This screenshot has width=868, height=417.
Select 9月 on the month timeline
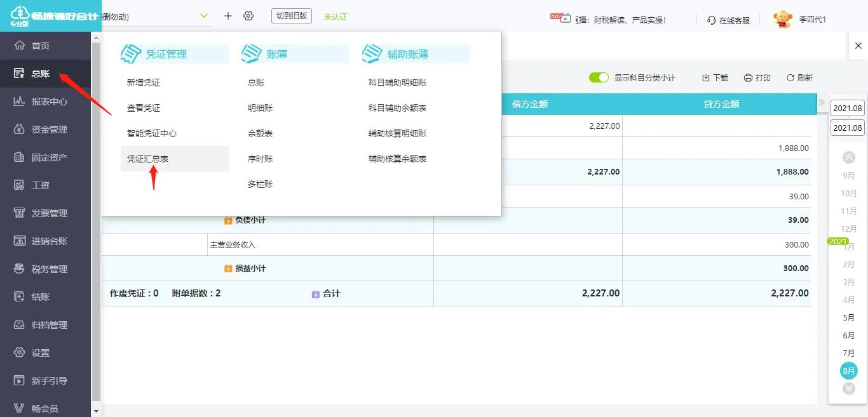(x=849, y=175)
